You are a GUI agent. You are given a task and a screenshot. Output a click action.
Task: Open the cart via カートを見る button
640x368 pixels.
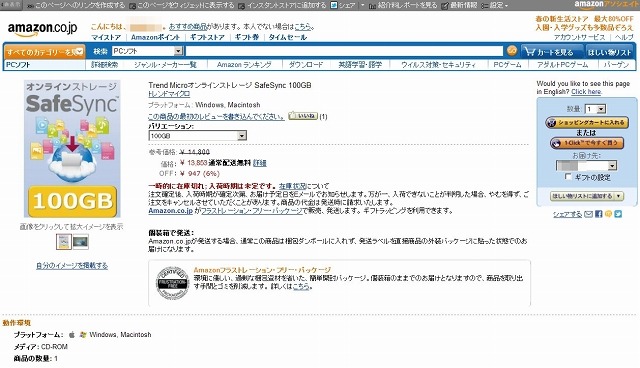tap(551, 52)
